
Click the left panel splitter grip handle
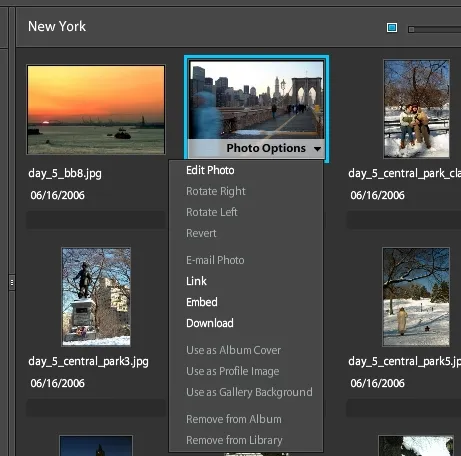12,283
